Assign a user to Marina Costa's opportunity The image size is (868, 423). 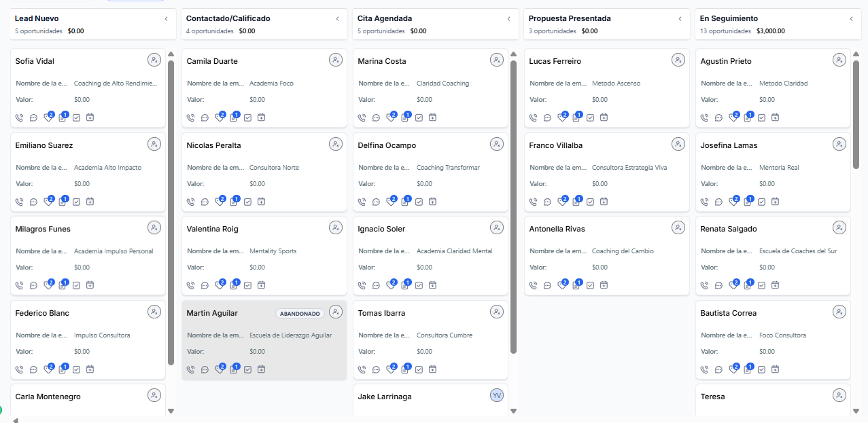tap(497, 60)
